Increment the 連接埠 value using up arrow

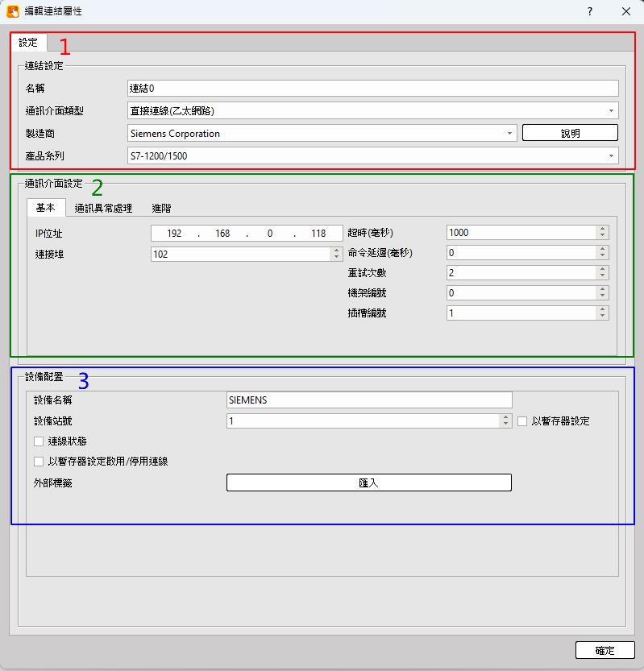[x=337, y=251]
